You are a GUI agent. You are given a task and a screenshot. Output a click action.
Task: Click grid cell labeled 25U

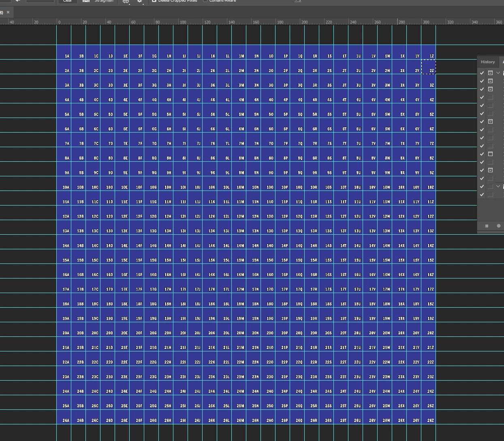[356, 402]
